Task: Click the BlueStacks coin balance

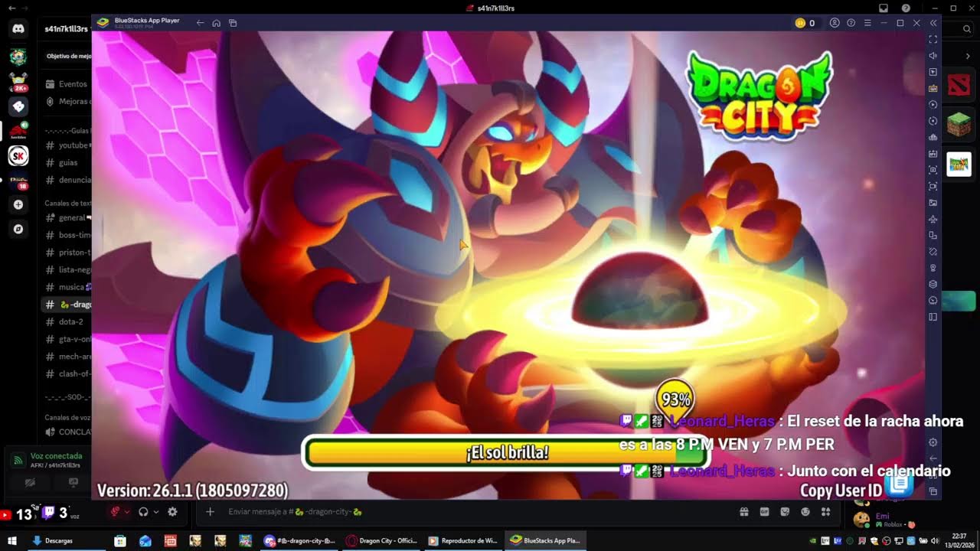Action: point(805,23)
